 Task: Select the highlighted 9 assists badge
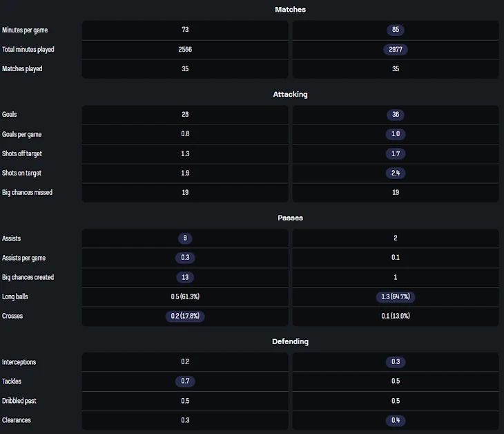tap(184, 238)
